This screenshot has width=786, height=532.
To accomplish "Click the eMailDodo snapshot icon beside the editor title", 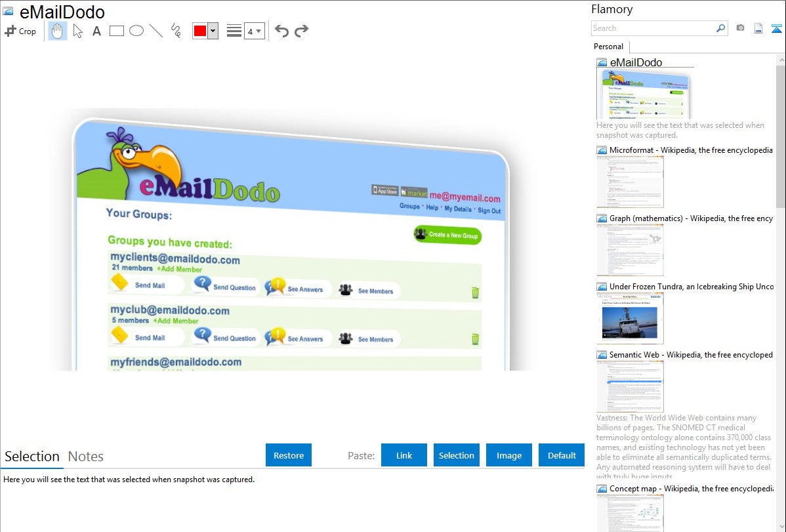I will click(9, 12).
